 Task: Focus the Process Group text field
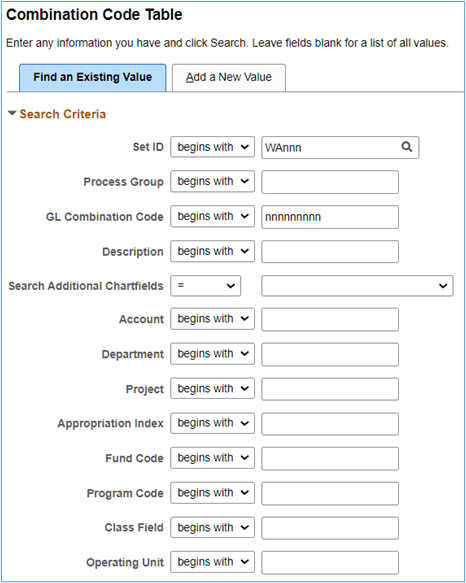[330, 182]
